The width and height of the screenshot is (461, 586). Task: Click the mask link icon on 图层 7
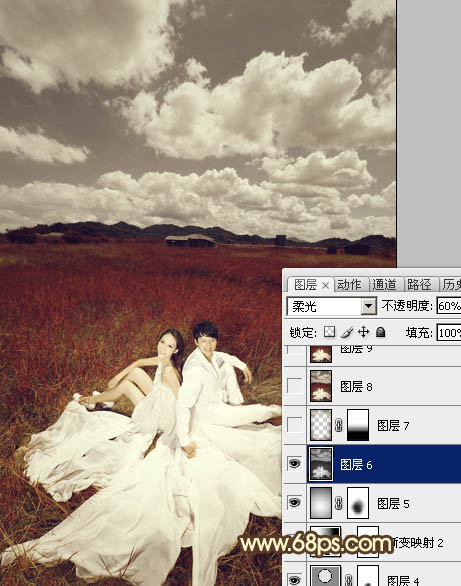click(338, 425)
